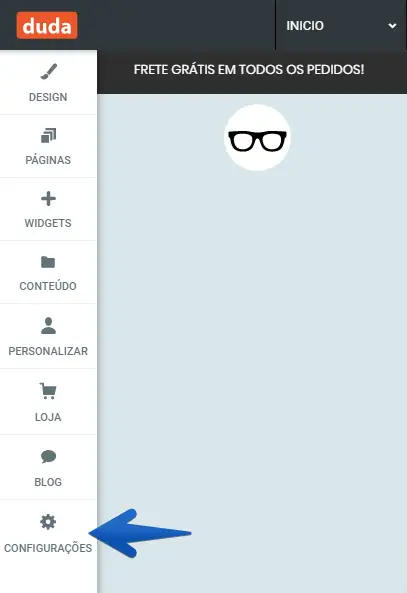
Task: Select the Widgets plus icon
Action: pyautogui.click(x=48, y=199)
